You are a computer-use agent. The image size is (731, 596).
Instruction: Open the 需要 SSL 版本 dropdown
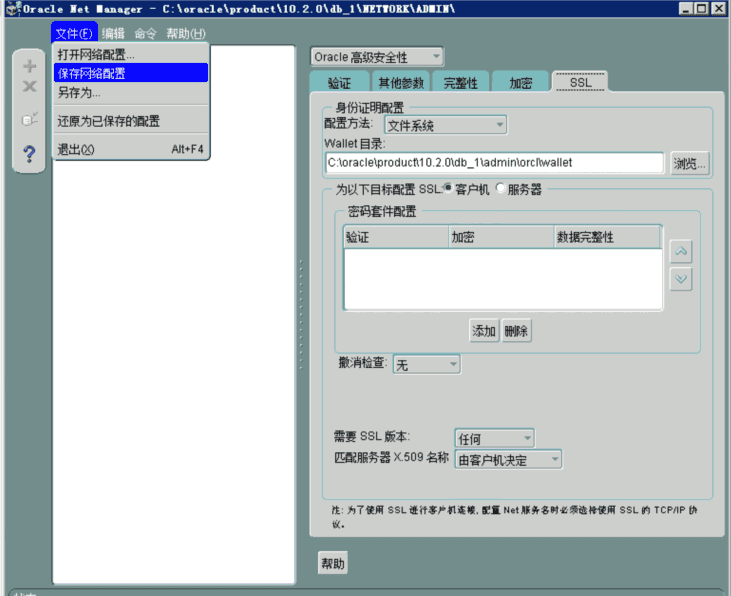[494, 438]
